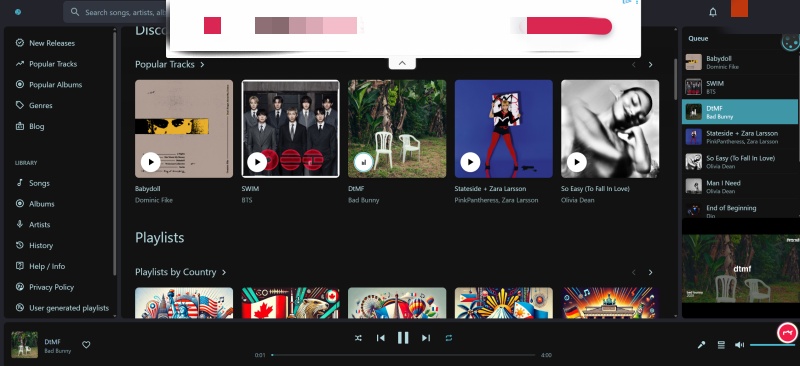The height and width of the screenshot is (366, 800).
Task: Click the User generated playlists icon
Action: pyautogui.click(x=20, y=308)
